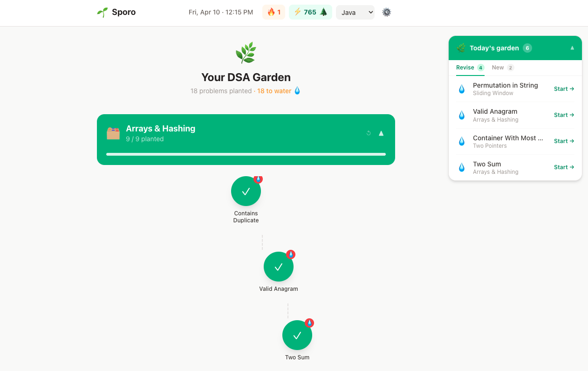Click the Arrays & Hashing progress bar
This screenshot has height=371, width=588.
246,154
